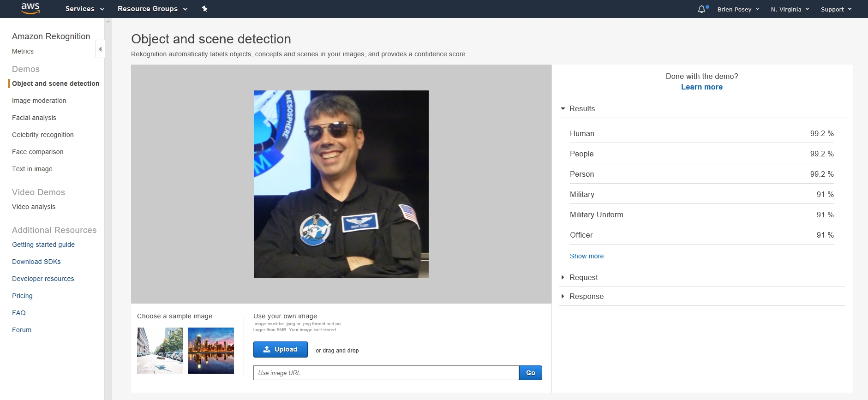Click the Military result row label
Image resolution: width=868 pixels, height=400 pixels.
582,194
